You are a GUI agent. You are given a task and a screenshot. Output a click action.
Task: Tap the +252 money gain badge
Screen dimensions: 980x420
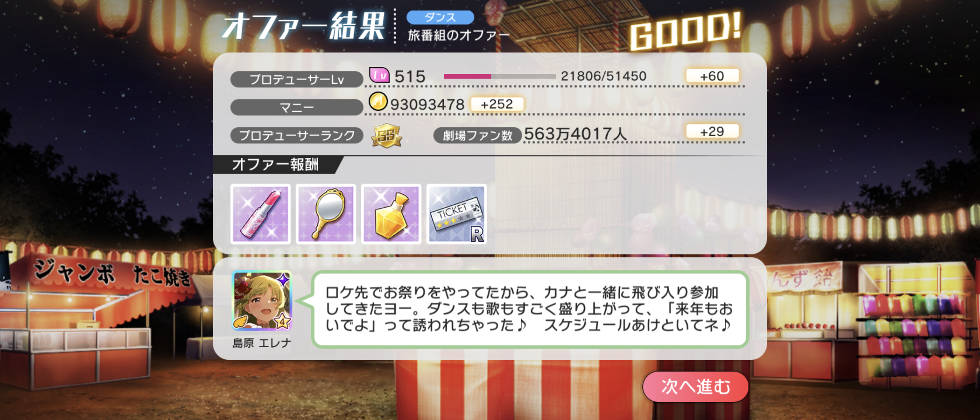pyautogui.click(x=497, y=104)
